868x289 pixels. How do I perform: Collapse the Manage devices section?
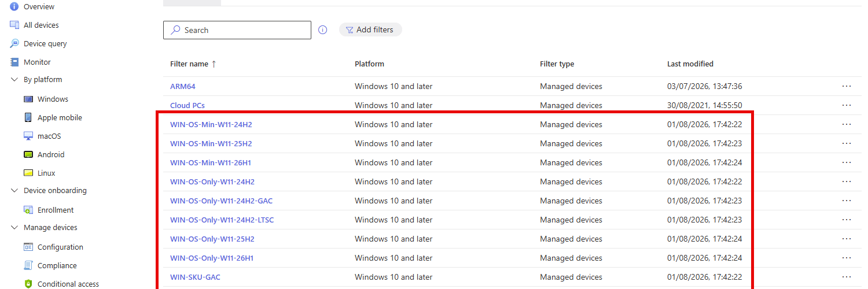tap(14, 228)
